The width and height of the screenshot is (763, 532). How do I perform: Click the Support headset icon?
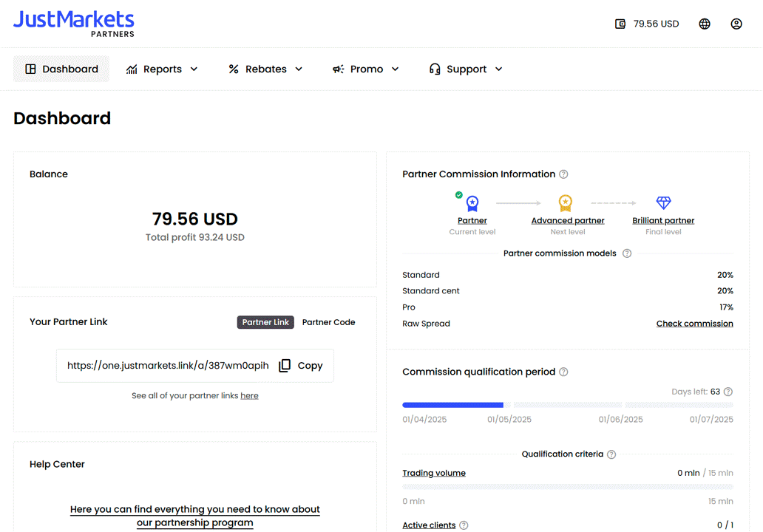[x=435, y=69]
